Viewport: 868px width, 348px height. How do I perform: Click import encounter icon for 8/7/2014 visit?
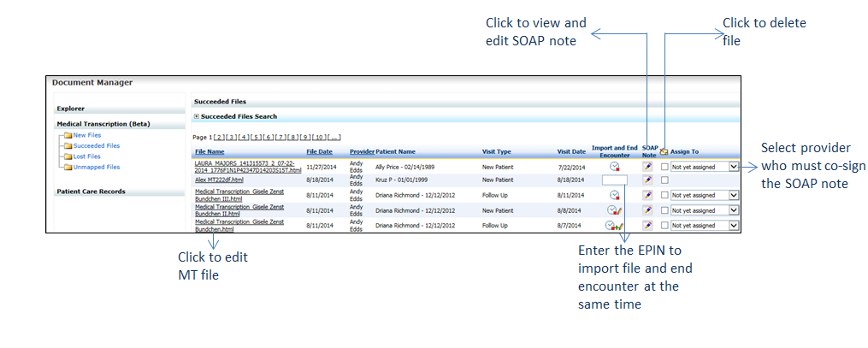pyautogui.click(x=612, y=226)
